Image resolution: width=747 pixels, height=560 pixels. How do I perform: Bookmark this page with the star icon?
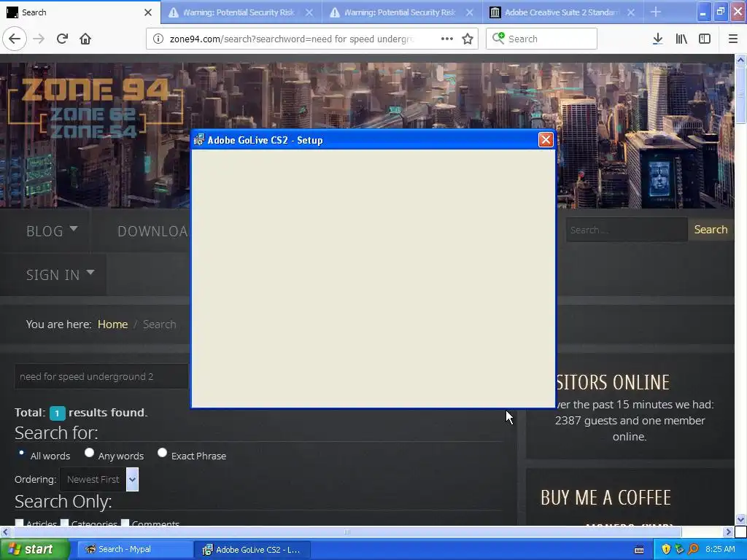[x=468, y=39]
